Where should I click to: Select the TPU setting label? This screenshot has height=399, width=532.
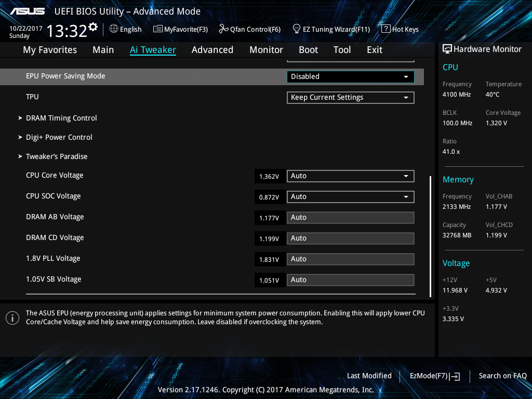(32, 97)
